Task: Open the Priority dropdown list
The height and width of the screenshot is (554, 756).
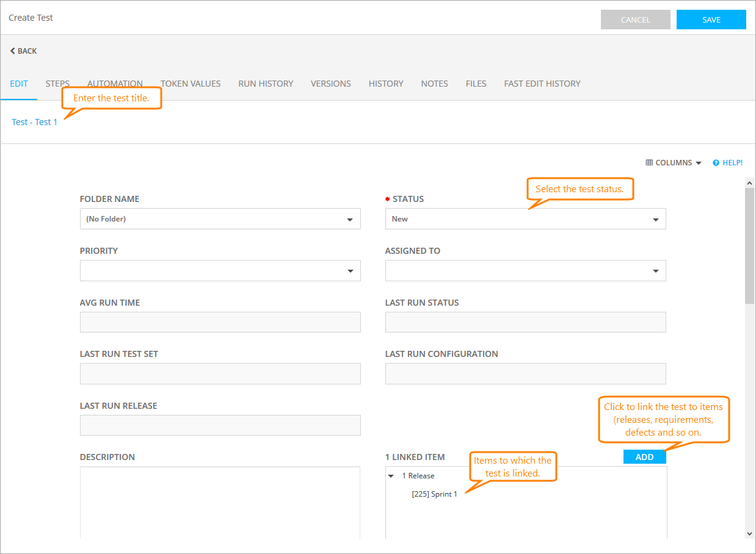Action: coord(220,271)
